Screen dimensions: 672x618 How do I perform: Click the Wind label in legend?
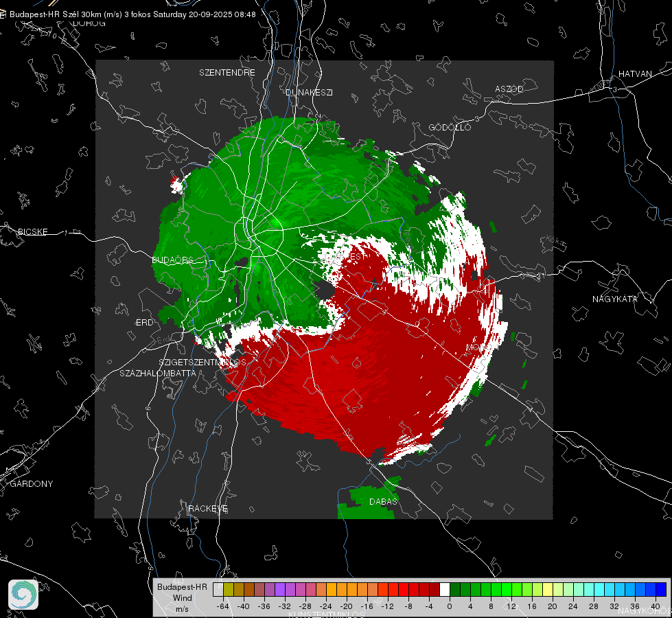[x=182, y=597]
